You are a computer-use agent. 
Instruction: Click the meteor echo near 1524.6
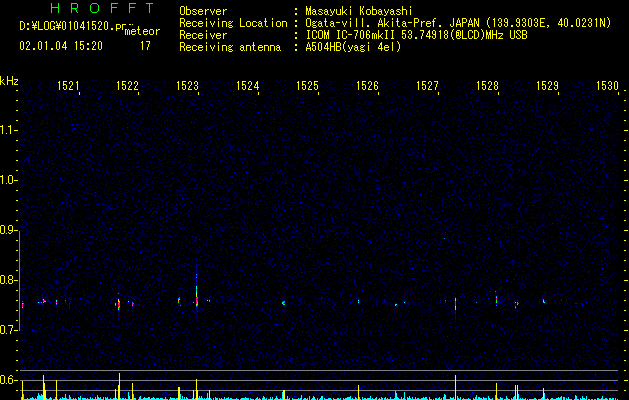pyautogui.click(x=284, y=303)
